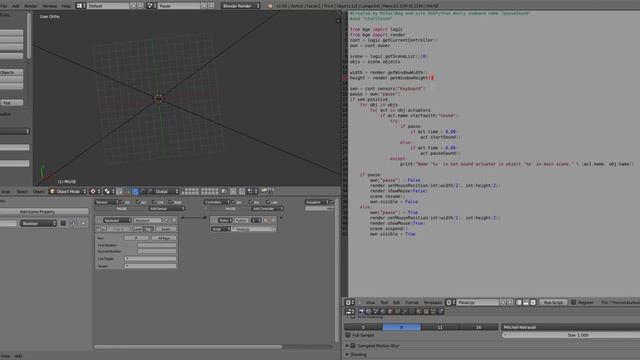Click the Invert button in Keyboard sensor
640x360 pixels.
click(166, 229)
